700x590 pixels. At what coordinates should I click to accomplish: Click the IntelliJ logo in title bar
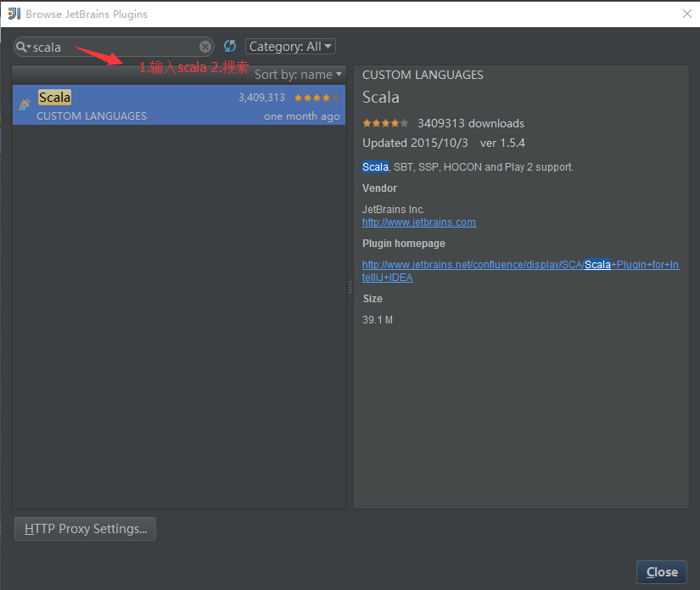click(x=14, y=14)
